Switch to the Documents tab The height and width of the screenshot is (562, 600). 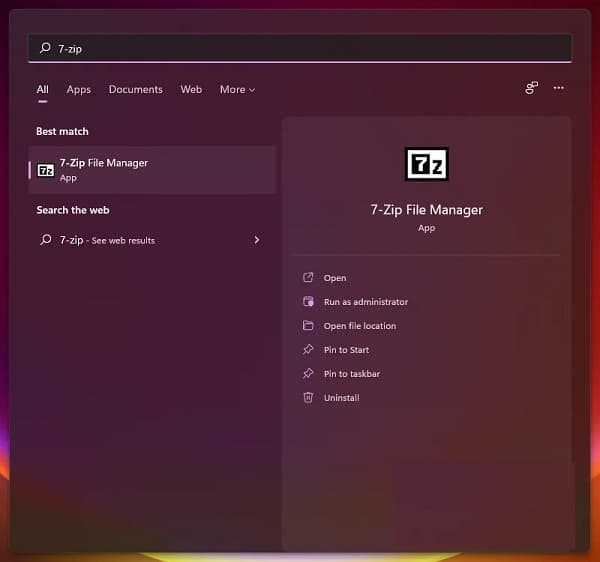pos(135,90)
